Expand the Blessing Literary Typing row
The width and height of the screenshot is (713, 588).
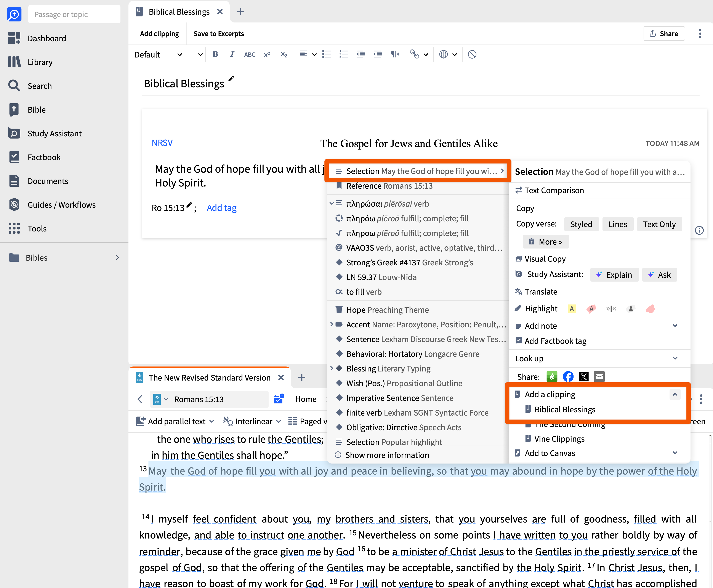pyautogui.click(x=332, y=368)
